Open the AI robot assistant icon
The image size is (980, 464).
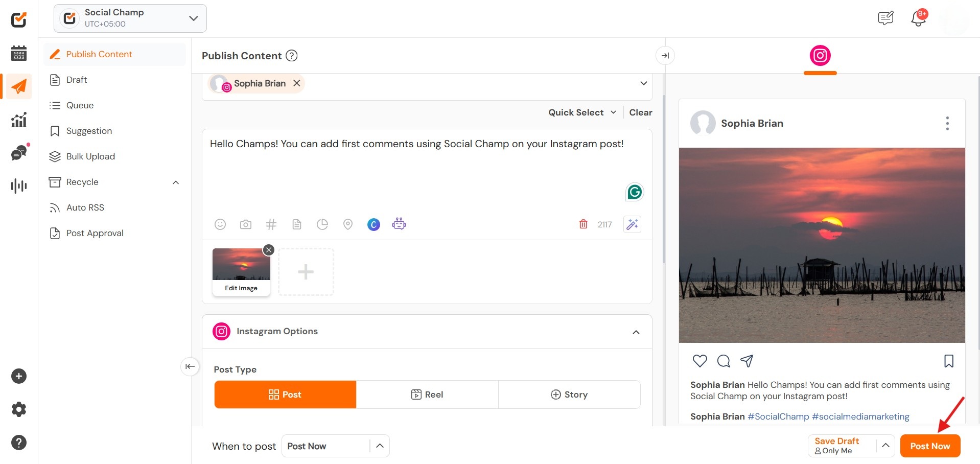coord(399,224)
